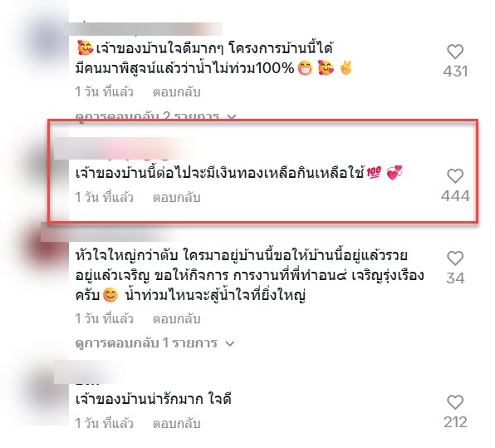The height and width of the screenshot is (448, 495).
Task: Like the comment starting with หัวใจใหญ่กว่าตับ
Action: coord(455,258)
